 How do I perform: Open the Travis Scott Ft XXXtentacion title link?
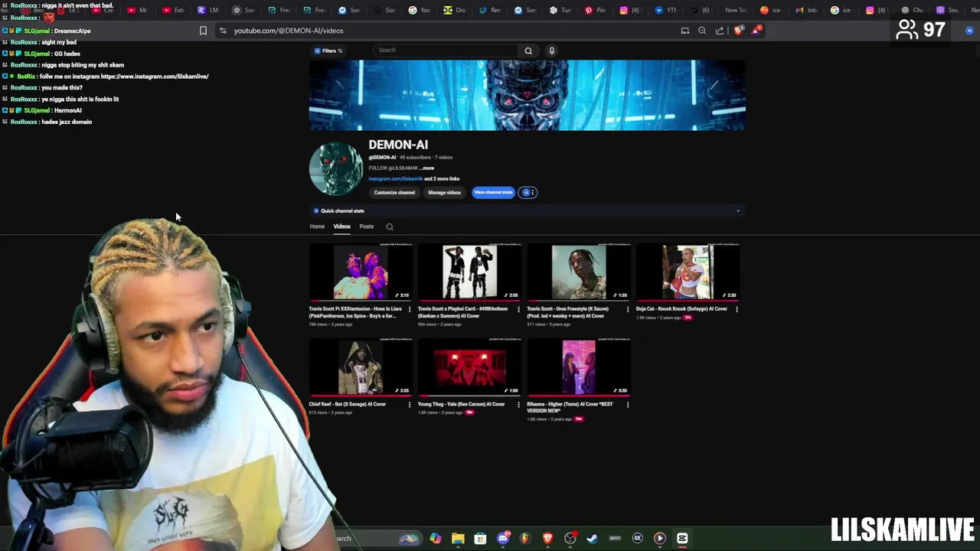pos(355,312)
